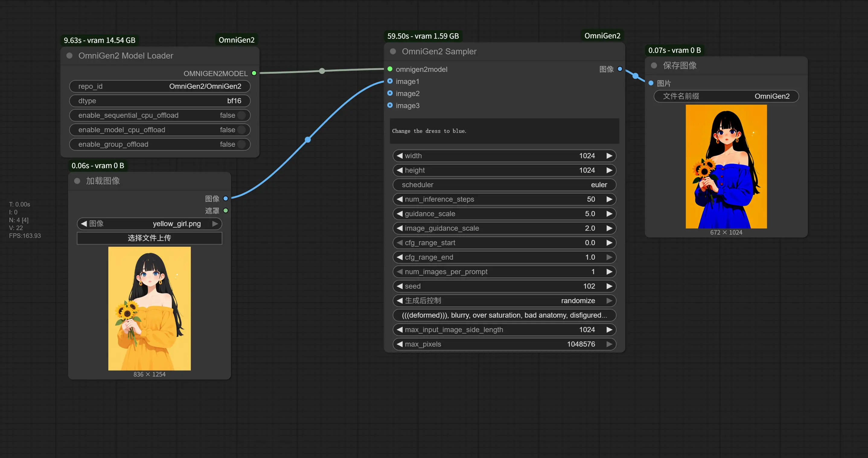Click the 'Change the dress to blue' prompt box

pyautogui.click(x=504, y=131)
